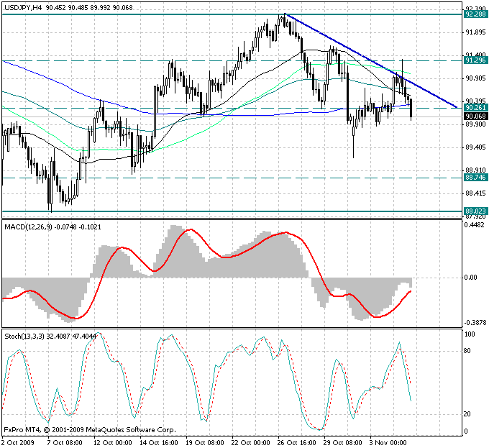
Task: Click the 89.900 price scale value
Action: (475, 124)
